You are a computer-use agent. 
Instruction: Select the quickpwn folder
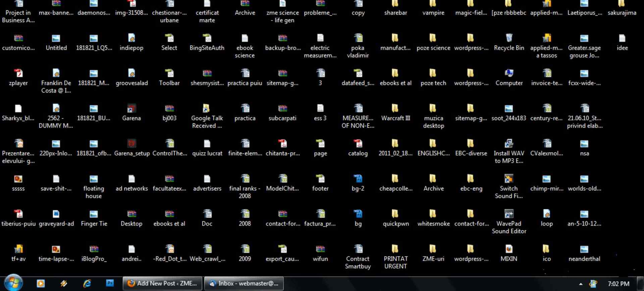pos(395,218)
